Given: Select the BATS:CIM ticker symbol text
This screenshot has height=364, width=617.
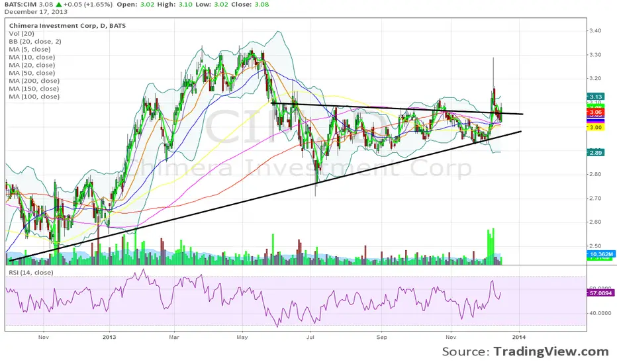Looking at the screenshot, I should tap(21, 5).
